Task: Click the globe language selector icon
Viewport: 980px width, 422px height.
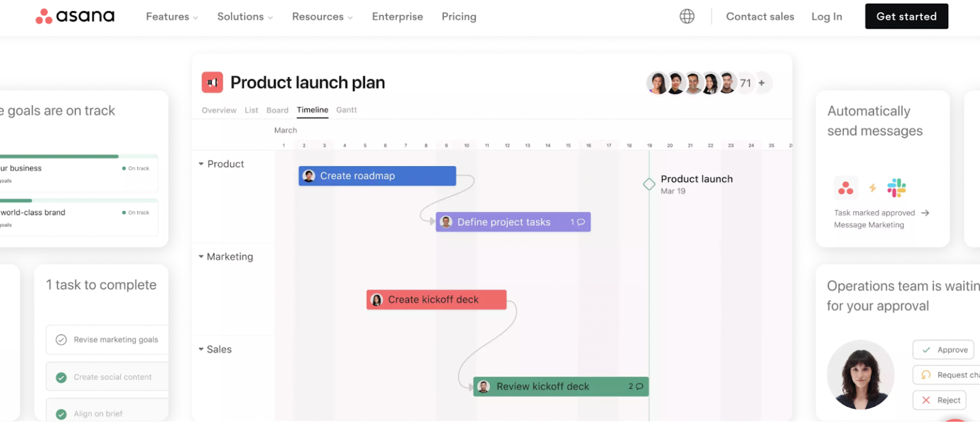Action: pyautogui.click(x=687, y=16)
